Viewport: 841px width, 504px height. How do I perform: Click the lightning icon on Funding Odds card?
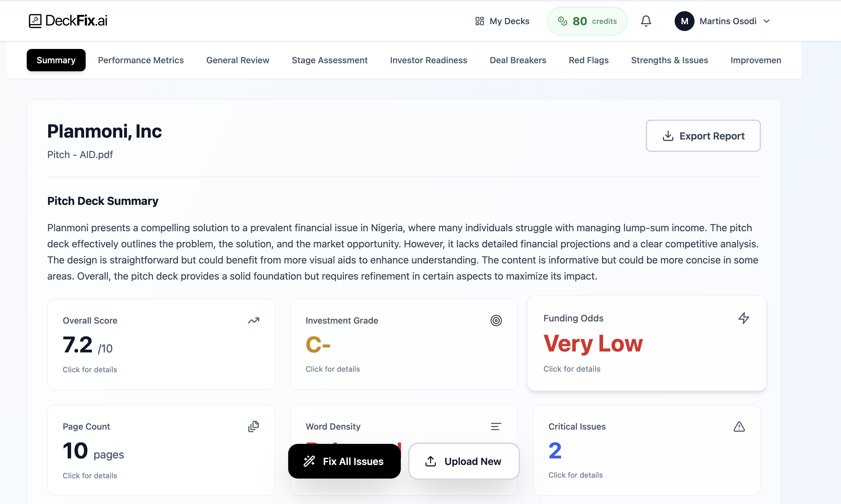744,318
